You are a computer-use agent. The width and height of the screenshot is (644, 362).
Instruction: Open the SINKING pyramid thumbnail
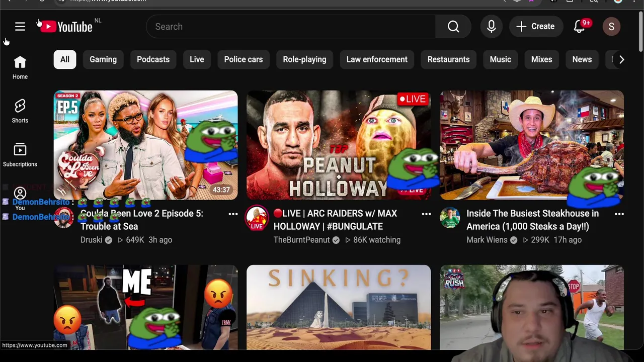339,307
